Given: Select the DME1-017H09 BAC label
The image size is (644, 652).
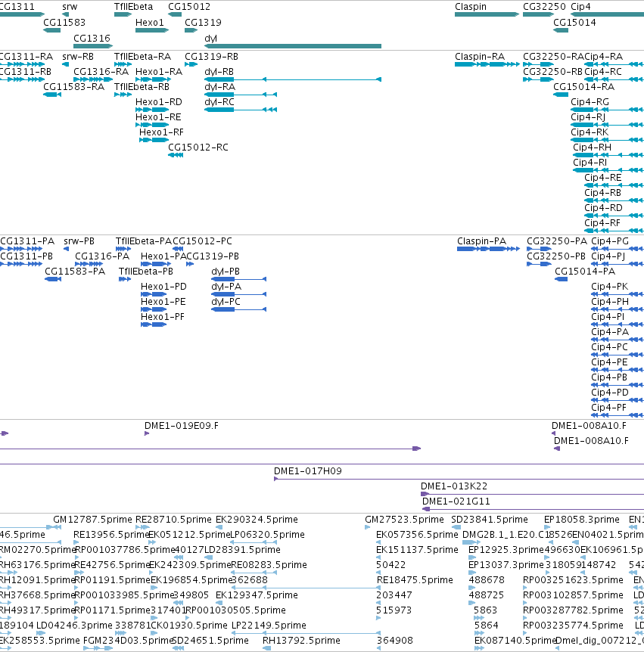Looking at the screenshot, I should coord(308,471).
